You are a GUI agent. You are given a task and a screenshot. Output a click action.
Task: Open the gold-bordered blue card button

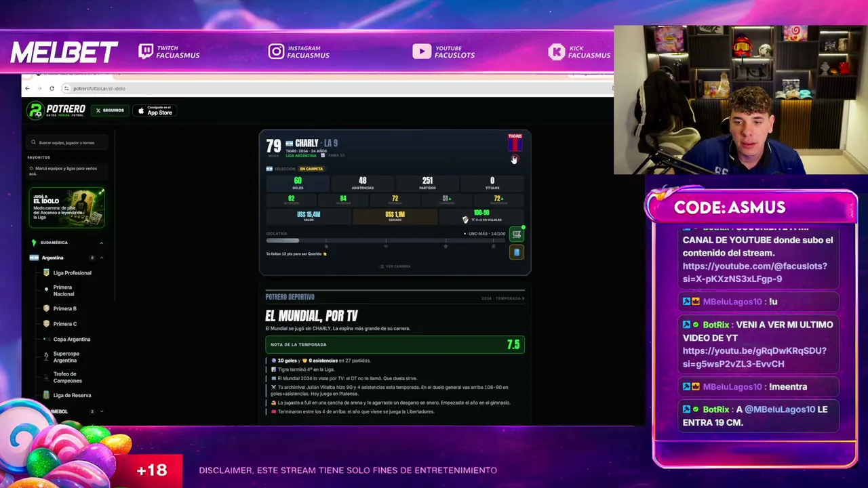click(517, 253)
